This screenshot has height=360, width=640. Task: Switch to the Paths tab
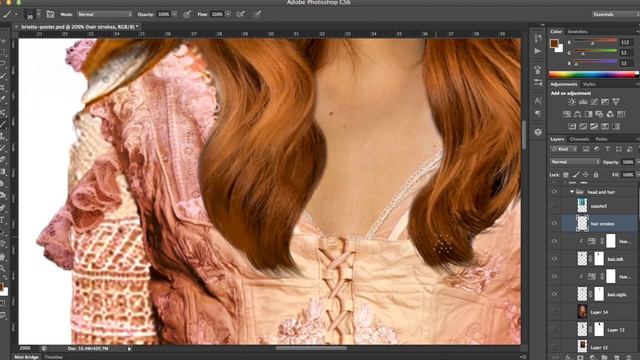[601, 139]
